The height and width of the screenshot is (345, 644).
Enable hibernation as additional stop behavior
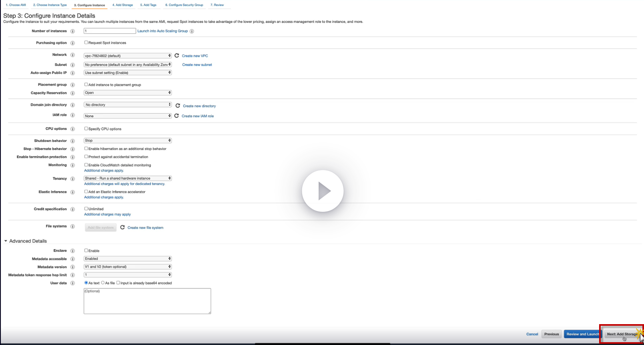(86, 148)
